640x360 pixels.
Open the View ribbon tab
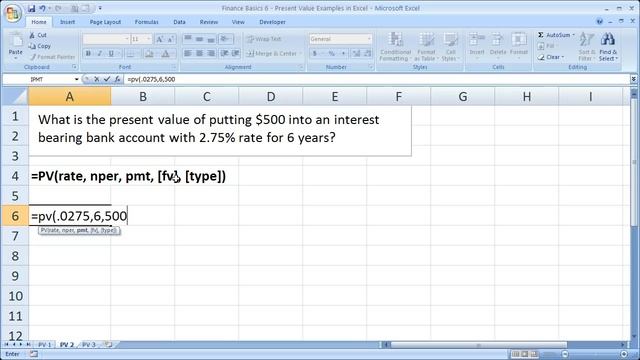tap(238, 22)
